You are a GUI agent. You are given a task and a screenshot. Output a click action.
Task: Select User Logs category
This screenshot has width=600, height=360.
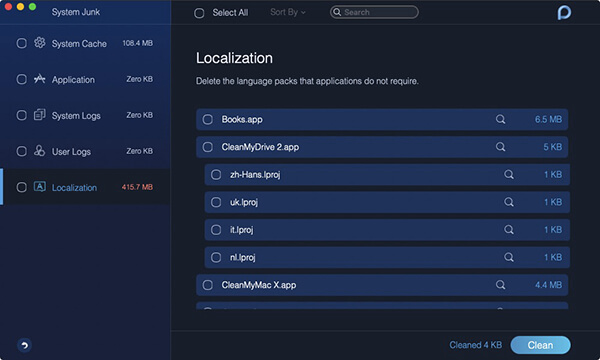click(85, 151)
